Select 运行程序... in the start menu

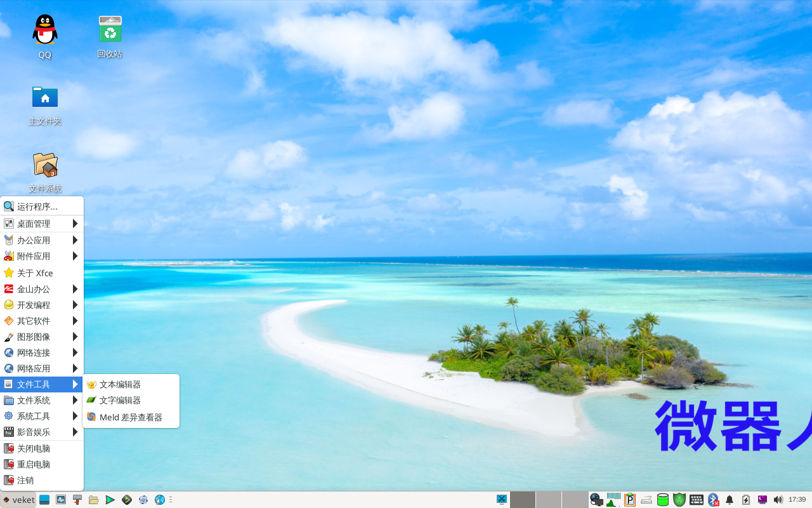point(42,206)
